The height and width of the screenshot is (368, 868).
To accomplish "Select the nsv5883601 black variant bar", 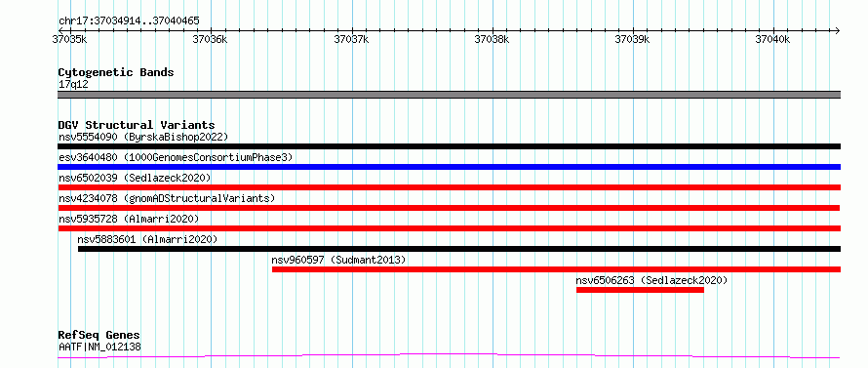I will [459, 249].
